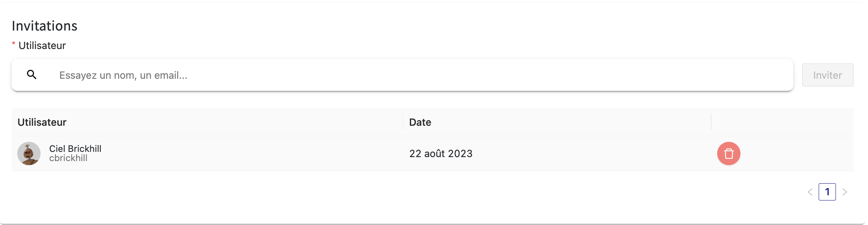
Task: Click the Inviter button
Action: [x=827, y=75]
